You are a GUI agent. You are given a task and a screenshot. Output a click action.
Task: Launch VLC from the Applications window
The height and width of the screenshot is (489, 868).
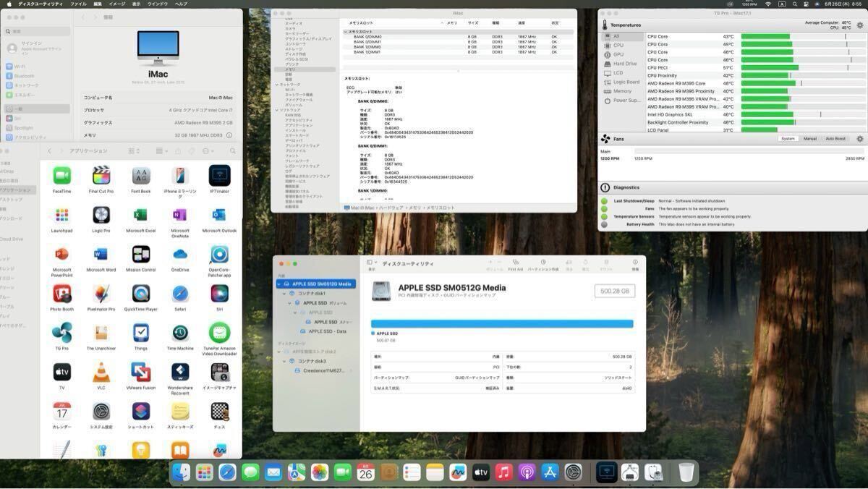tap(101, 372)
